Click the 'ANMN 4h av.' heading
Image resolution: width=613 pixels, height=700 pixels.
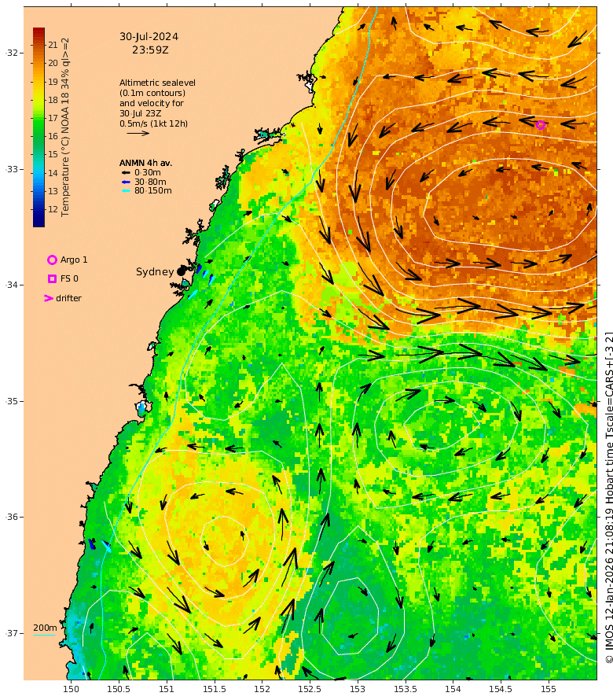click(x=145, y=163)
